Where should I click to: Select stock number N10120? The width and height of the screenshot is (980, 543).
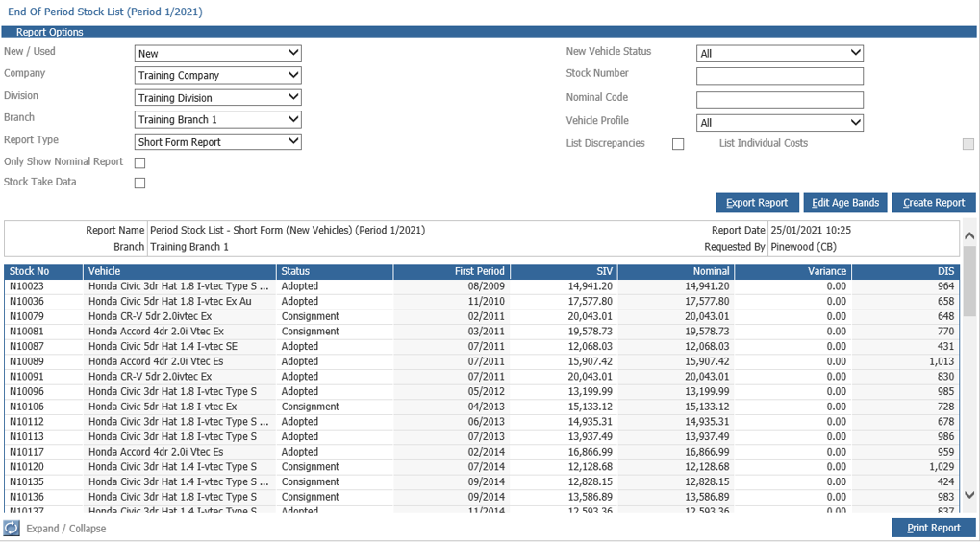pyautogui.click(x=27, y=466)
